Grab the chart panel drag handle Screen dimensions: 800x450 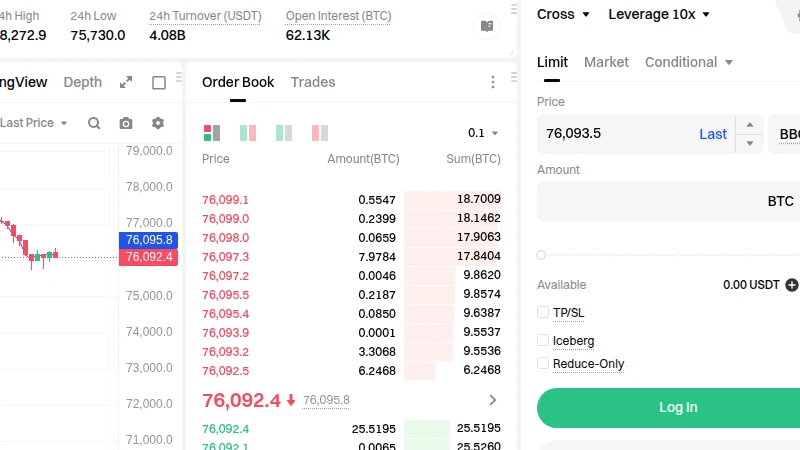click(x=179, y=77)
